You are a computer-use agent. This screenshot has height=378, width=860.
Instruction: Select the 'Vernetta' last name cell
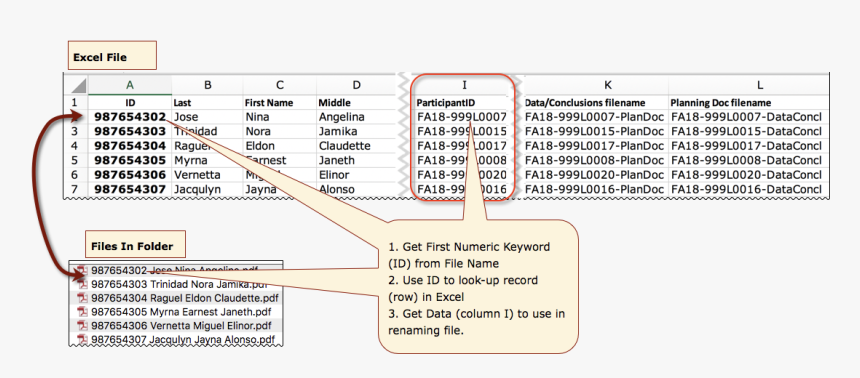point(207,175)
